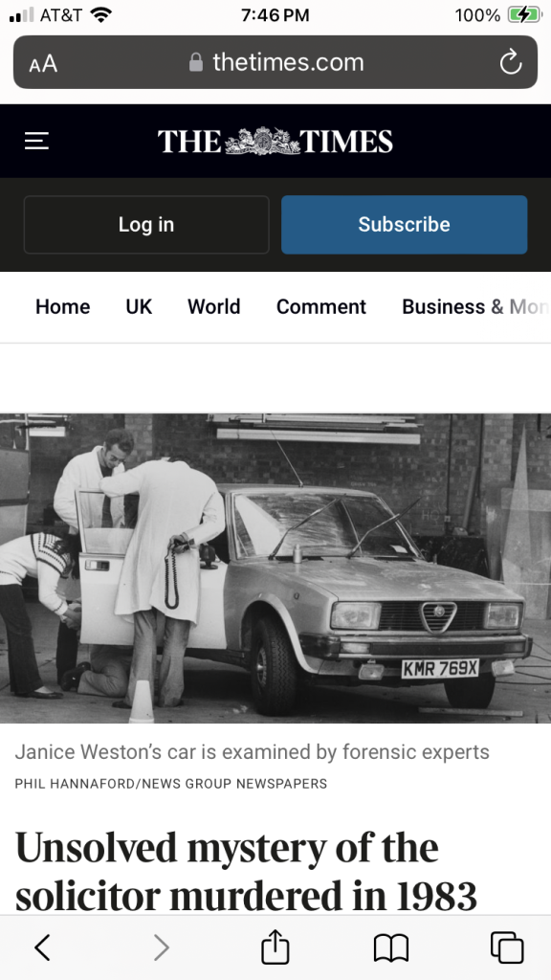This screenshot has width=551, height=980.
Task: Click the blue Subscribe button
Action: tap(405, 225)
